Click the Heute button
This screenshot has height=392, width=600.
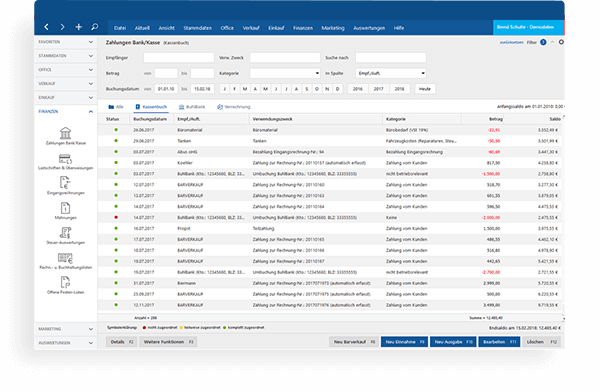[x=425, y=89]
